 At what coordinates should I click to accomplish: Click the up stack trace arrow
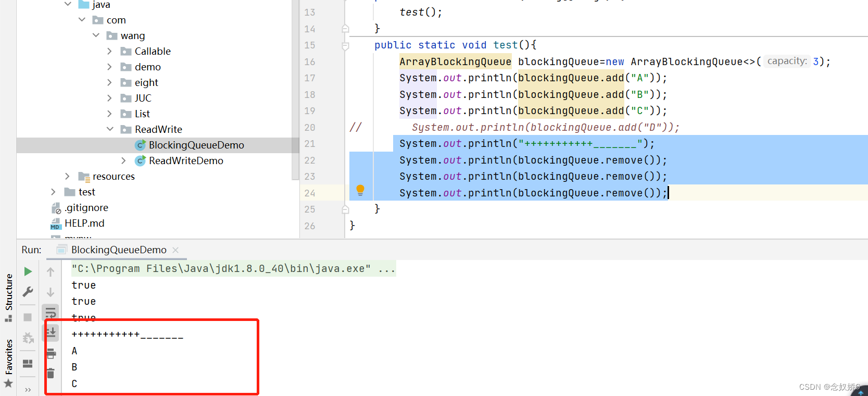(x=51, y=271)
